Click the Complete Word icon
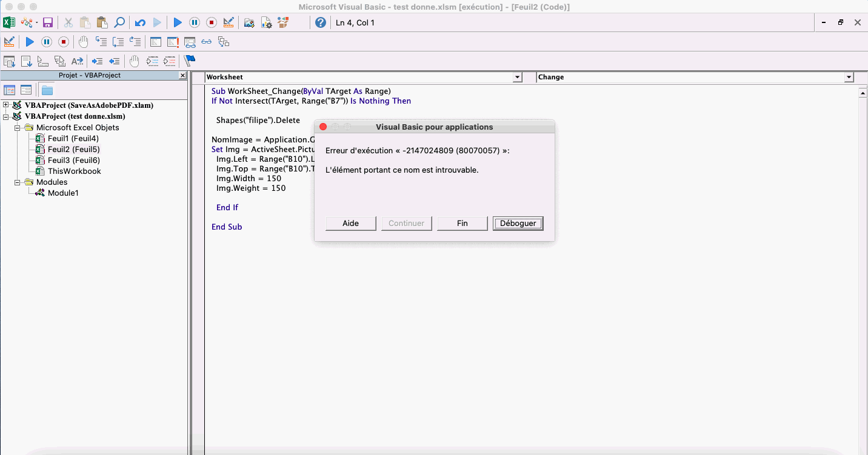This screenshot has height=455, width=868. [77, 61]
